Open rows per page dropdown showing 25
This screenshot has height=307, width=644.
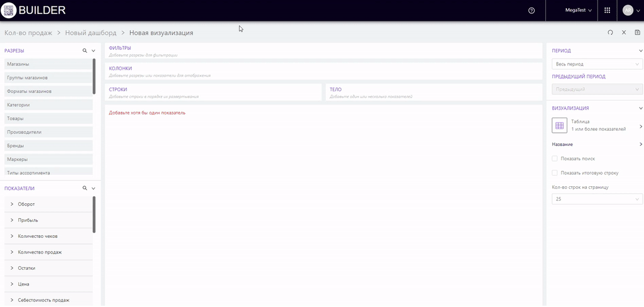(x=596, y=199)
